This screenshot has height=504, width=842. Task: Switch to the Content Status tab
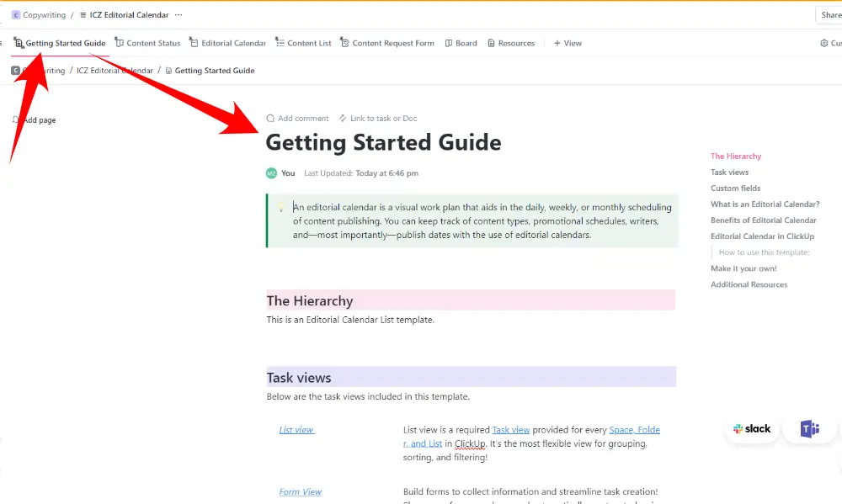pyautogui.click(x=147, y=43)
